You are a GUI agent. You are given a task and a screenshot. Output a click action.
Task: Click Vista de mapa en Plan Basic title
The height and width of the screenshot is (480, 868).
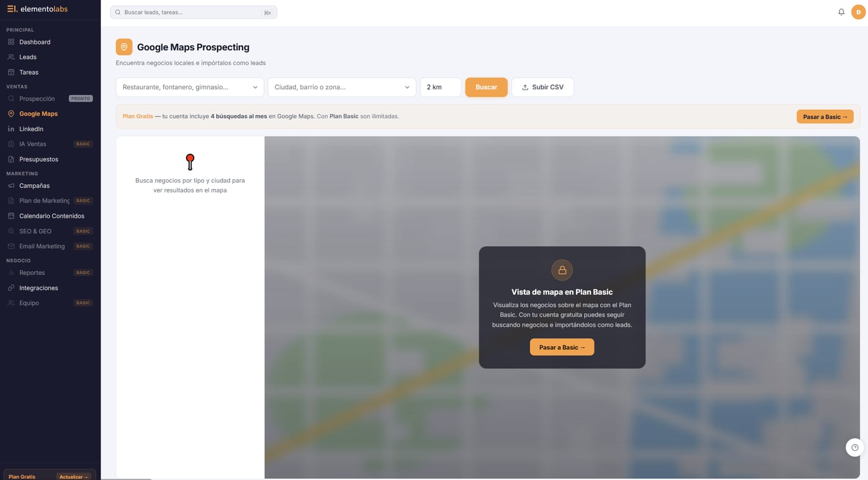(x=562, y=292)
